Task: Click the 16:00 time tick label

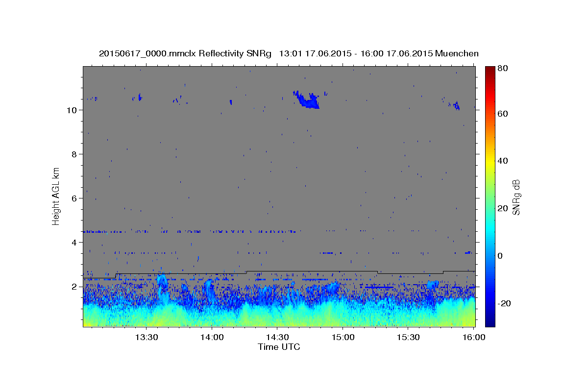Action: (x=473, y=338)
